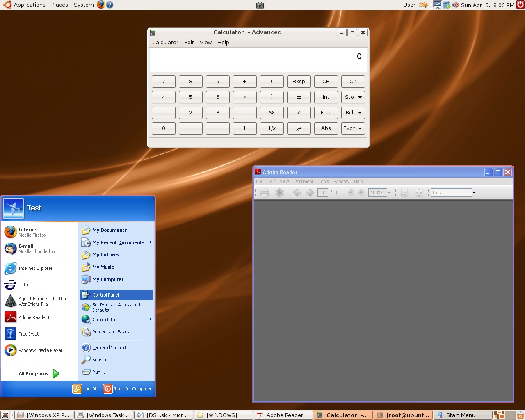Open the Help menu in Calculator
The image size is (525, 420).
point(223,43)
